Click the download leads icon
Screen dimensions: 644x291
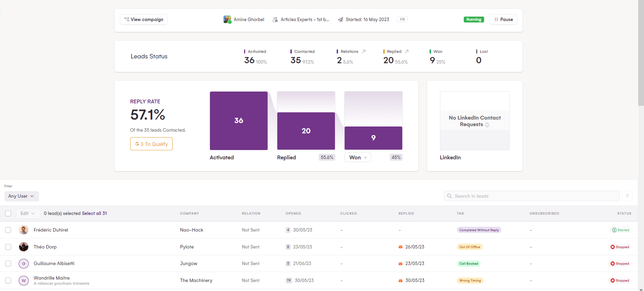[x=627, y=196]
